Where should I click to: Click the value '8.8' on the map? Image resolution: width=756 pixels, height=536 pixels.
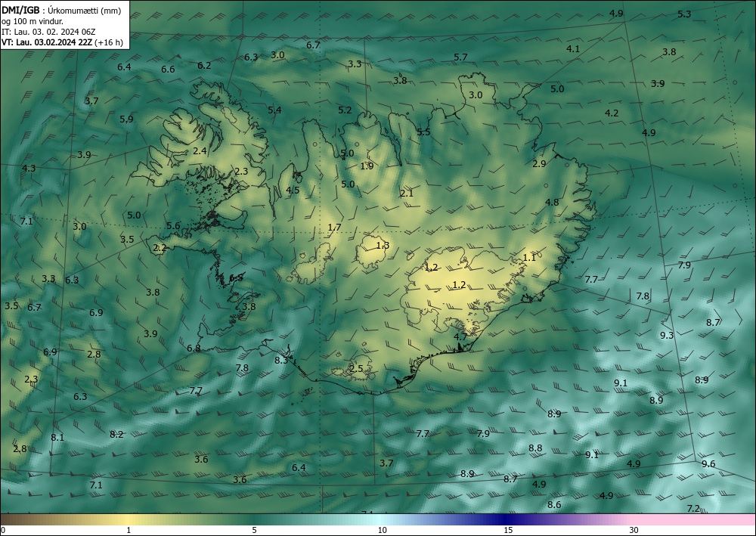(x=535, y=448)
